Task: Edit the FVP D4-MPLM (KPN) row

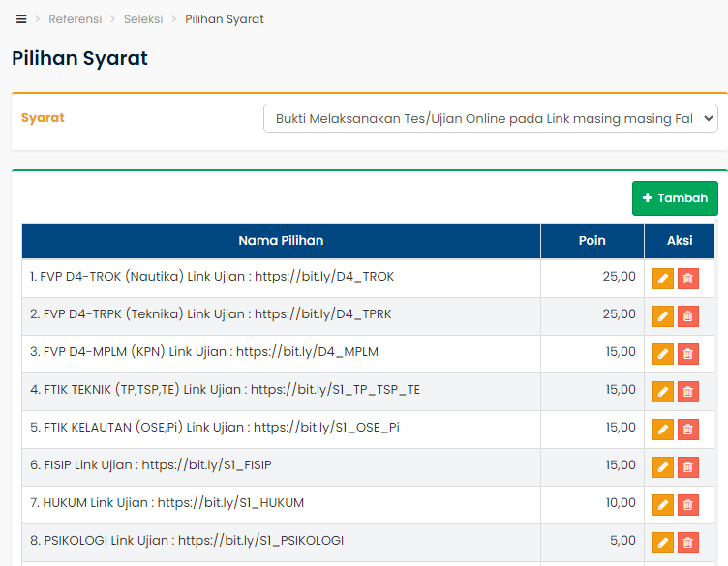Action: click(663, 354)
